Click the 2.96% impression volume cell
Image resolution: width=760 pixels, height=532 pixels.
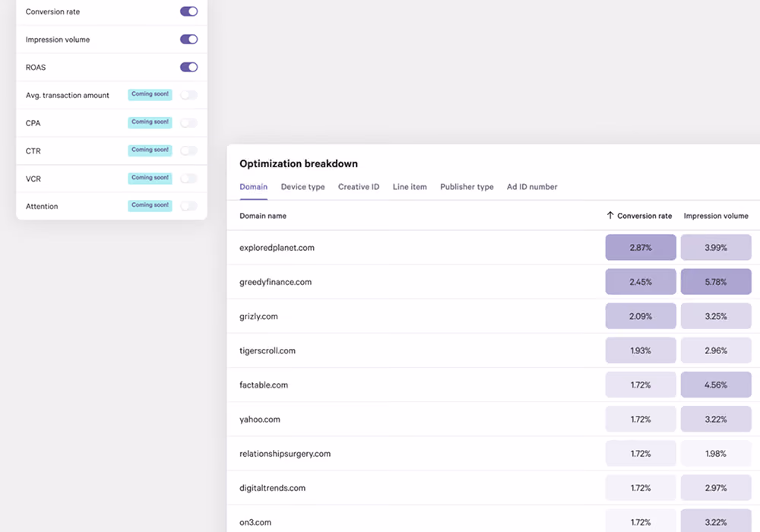[x=716, y=350]
